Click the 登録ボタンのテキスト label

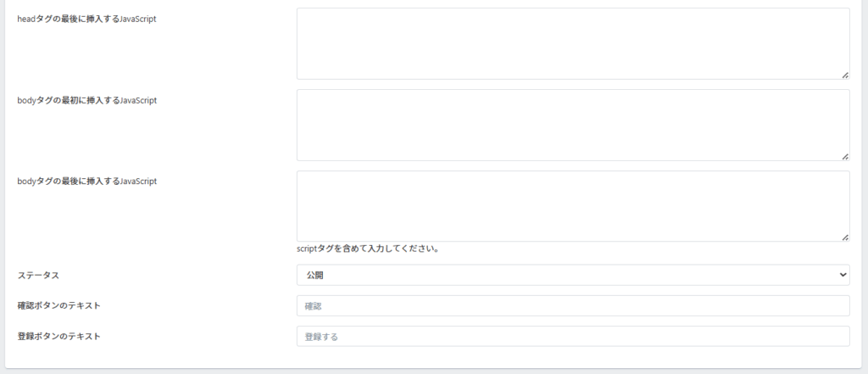tap(58, 336)
